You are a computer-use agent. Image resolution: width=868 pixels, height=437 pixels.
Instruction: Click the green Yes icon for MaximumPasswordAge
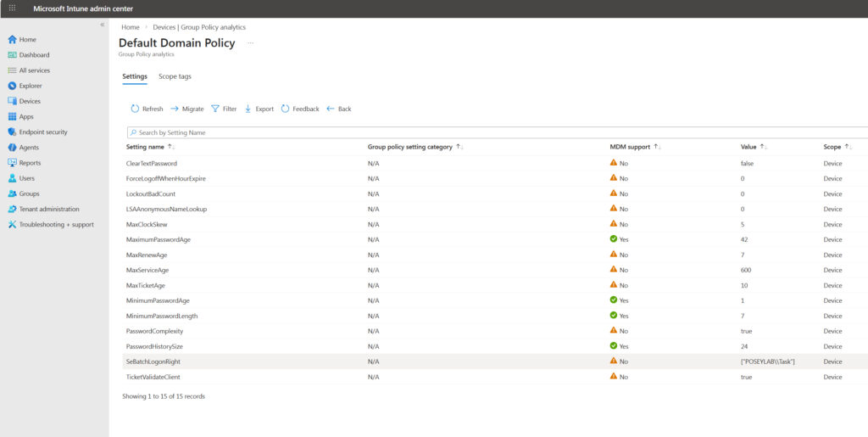pos(614,238)
